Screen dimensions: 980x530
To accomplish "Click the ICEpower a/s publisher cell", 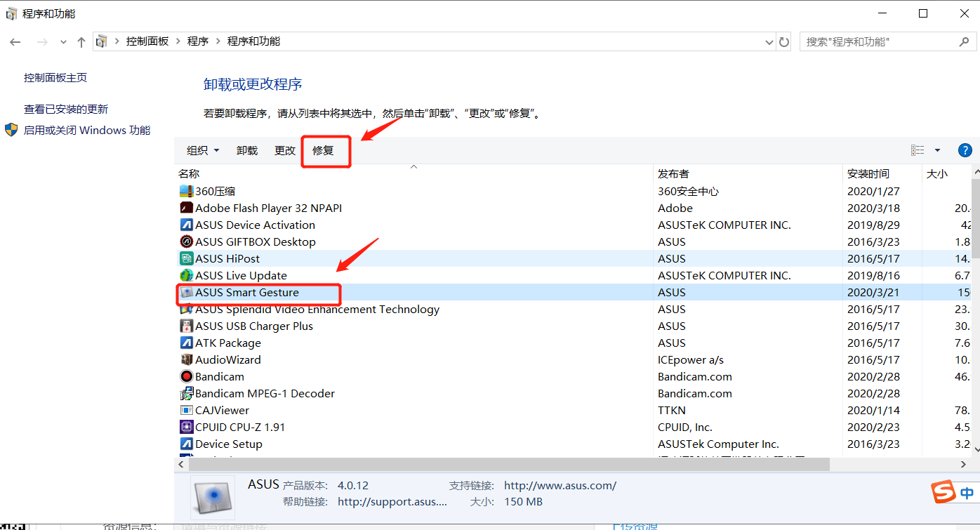I will 691,359.
